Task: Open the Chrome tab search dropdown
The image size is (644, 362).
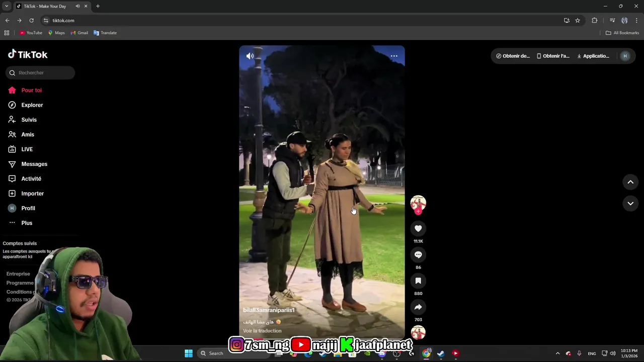Action: pos(7,6)
